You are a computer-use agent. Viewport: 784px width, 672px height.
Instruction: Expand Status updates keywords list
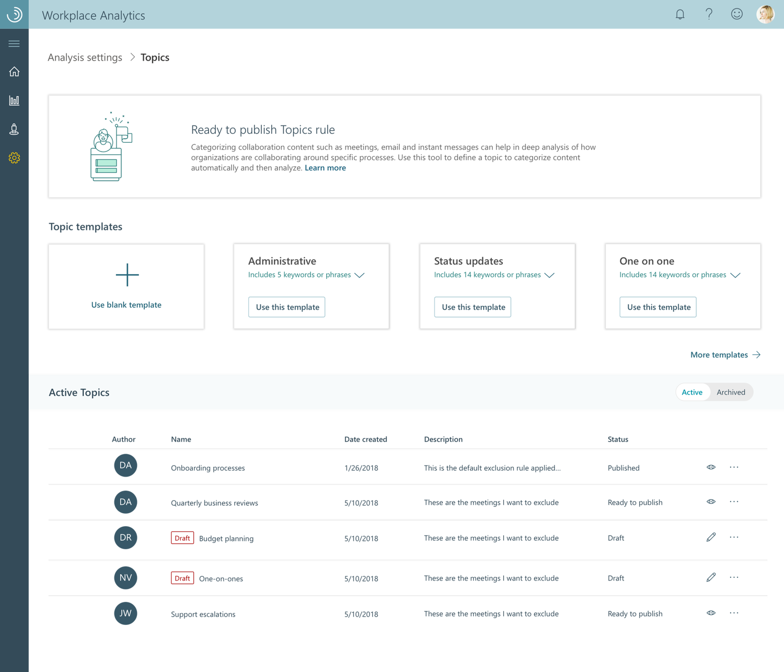click(x=550, y=275)
